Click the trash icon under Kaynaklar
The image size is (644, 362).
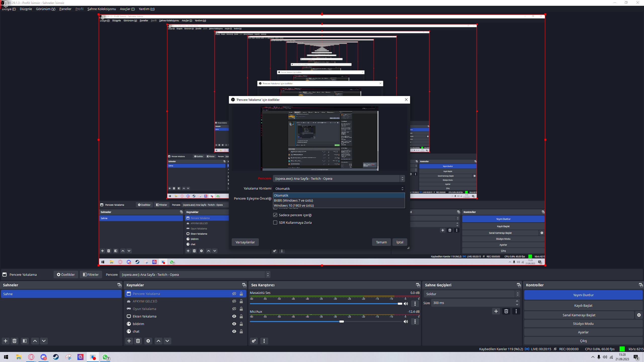138,341
